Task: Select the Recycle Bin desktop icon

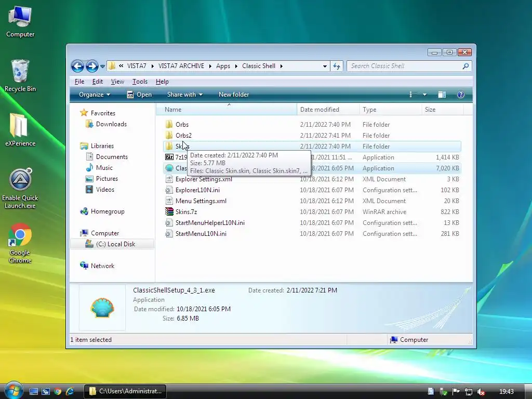Action: pos(20,75)
